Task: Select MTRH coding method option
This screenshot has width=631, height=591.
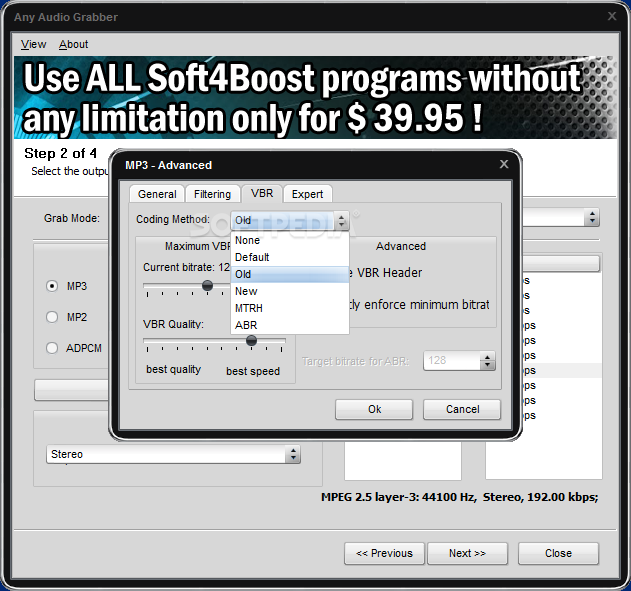Action: point(290,308)
